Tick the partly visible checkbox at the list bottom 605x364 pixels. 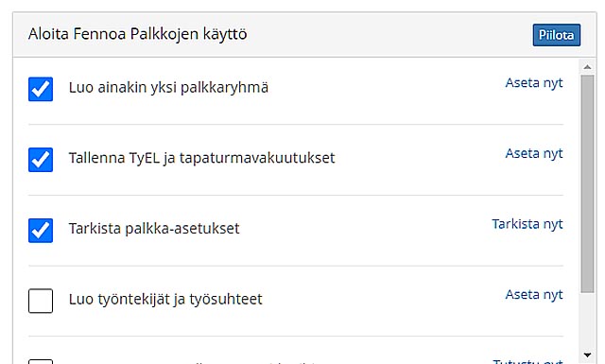click(x=41, y=362)
